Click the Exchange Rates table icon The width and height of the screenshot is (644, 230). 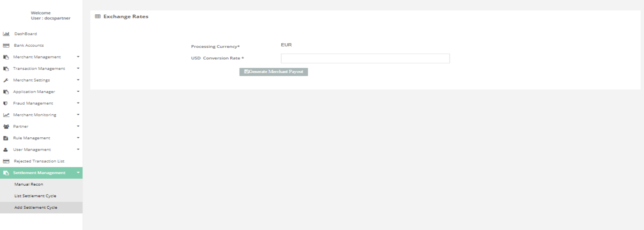98,17
